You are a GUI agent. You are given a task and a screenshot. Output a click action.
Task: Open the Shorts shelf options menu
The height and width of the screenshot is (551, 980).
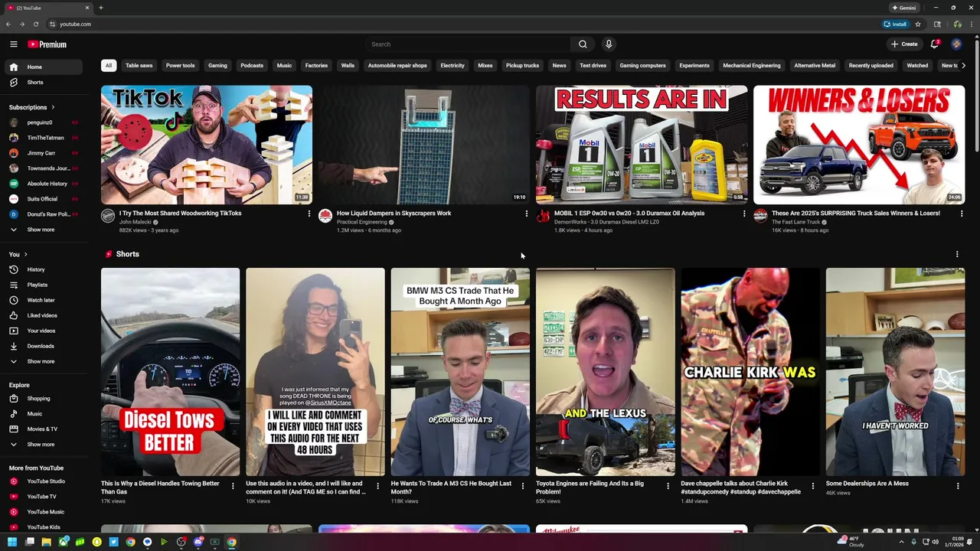click(956, 254)
